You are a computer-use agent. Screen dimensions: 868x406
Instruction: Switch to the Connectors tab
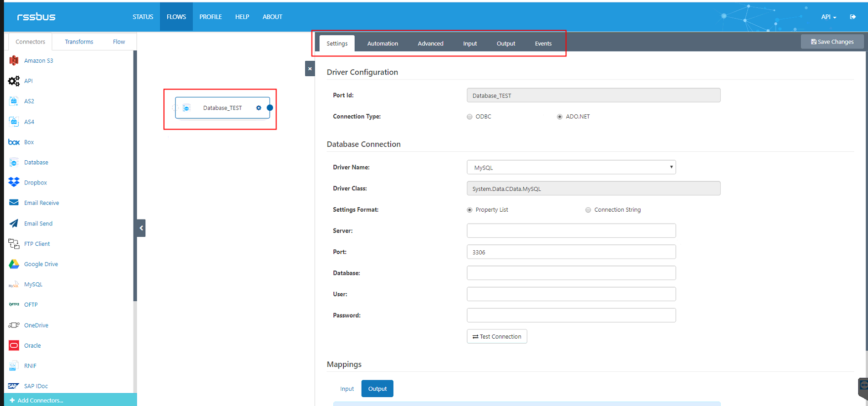(x=30, y=42)
